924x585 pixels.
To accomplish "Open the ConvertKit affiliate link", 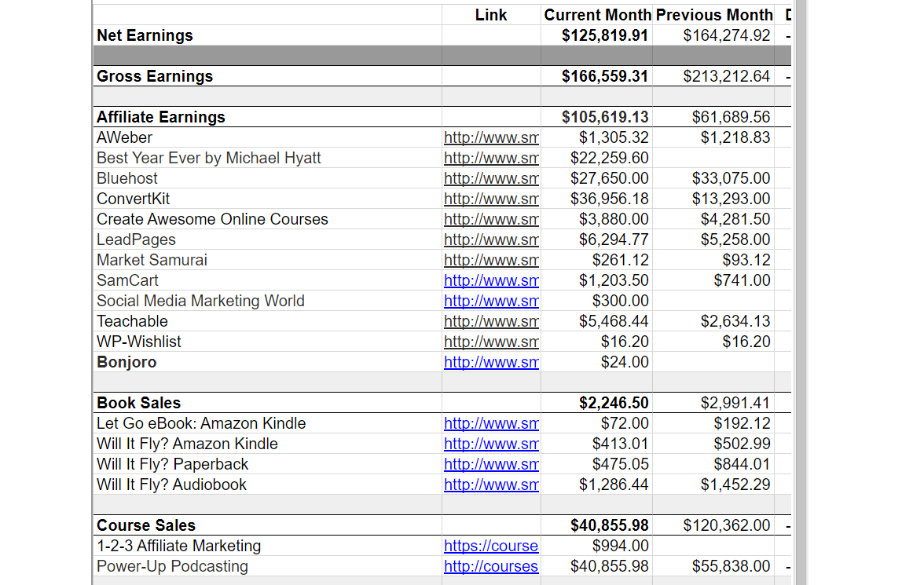I will coord(491,199).
